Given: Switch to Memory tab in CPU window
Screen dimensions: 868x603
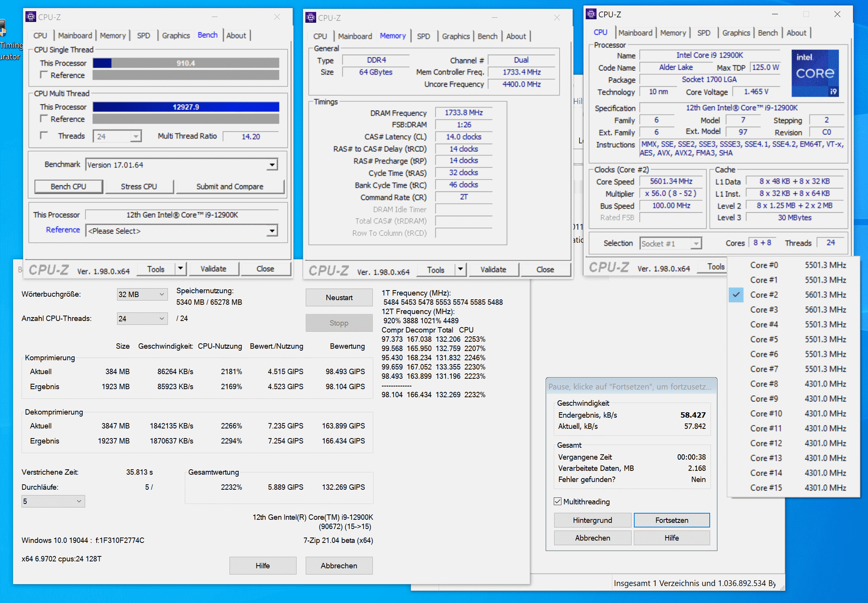Looking at the screenshot, I should click(x=673, y=33).
